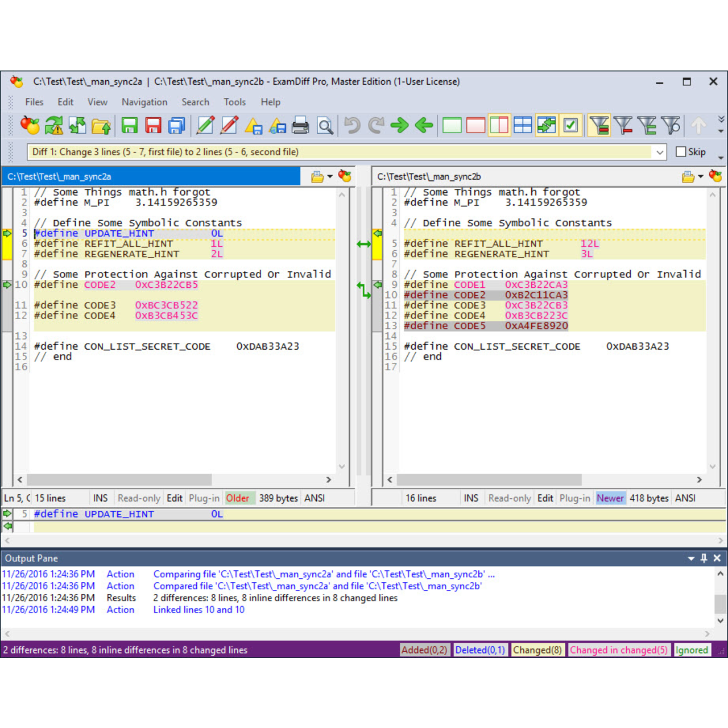The height and width of the screenshot is (728, 728).
Task: Open the Navigation menu
Action: 144,102
